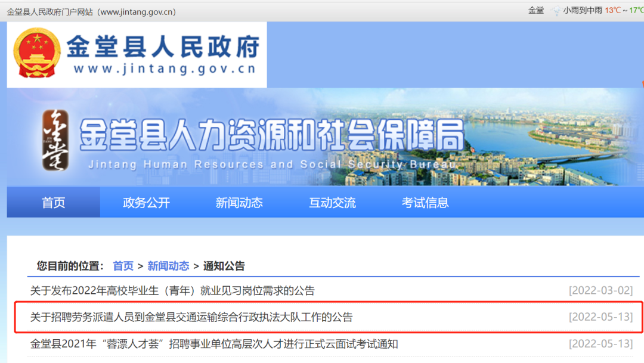644x363 pixels.
Task: Open the 首页 navigation tab
Action: (54, 203)
